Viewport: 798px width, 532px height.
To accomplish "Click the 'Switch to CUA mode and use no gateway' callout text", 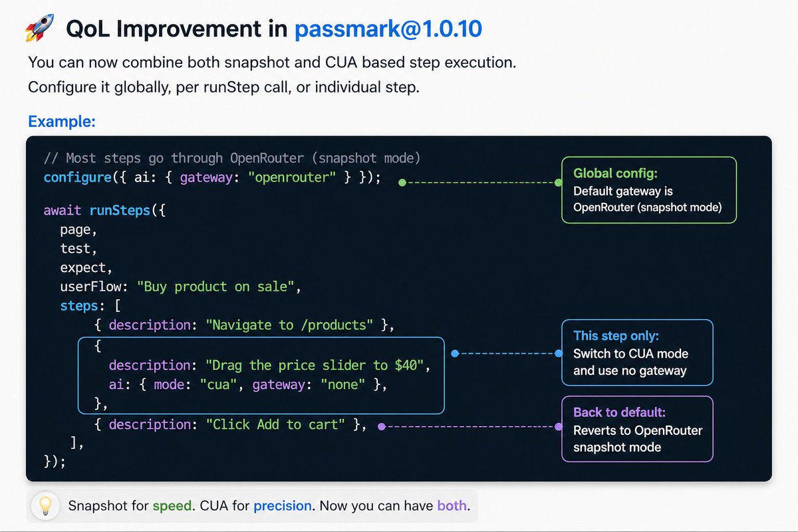I will click(631, 362).
